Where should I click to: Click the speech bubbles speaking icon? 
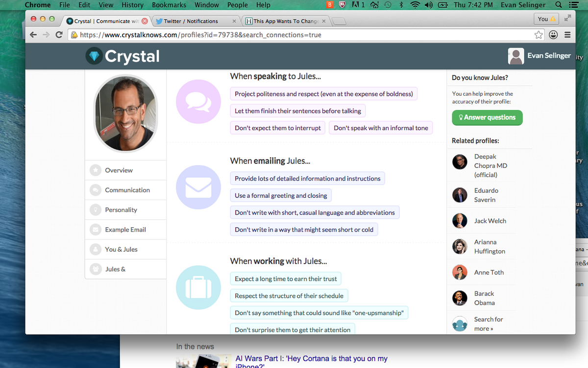198,103
